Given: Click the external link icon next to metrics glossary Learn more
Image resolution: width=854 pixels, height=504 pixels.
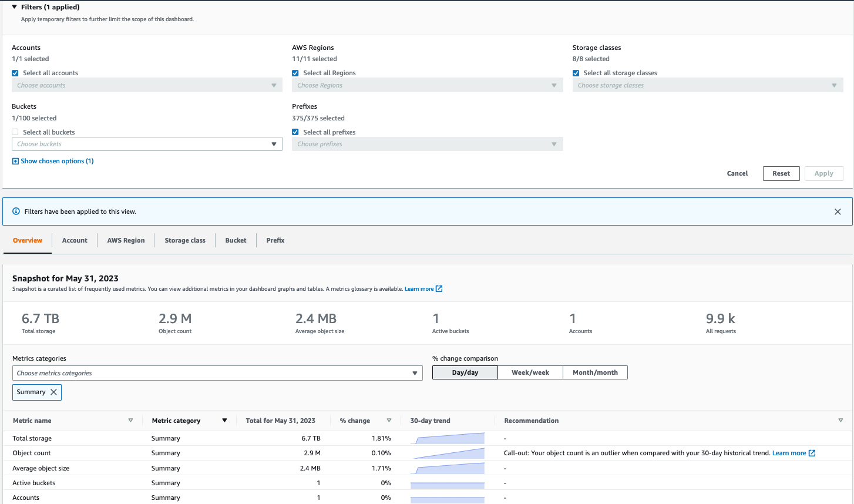Looking at the screenshot, I should pyautogui.click(x=440, y=288).
